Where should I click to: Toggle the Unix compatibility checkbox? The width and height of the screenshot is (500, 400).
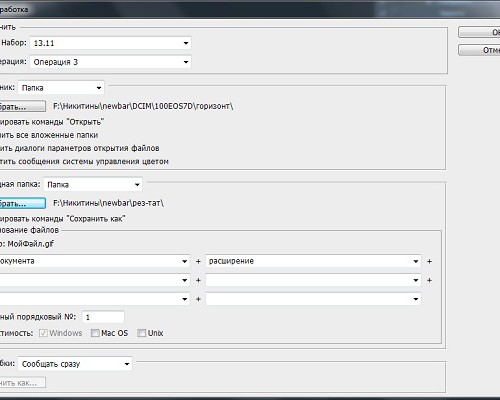tap(142, 333)
